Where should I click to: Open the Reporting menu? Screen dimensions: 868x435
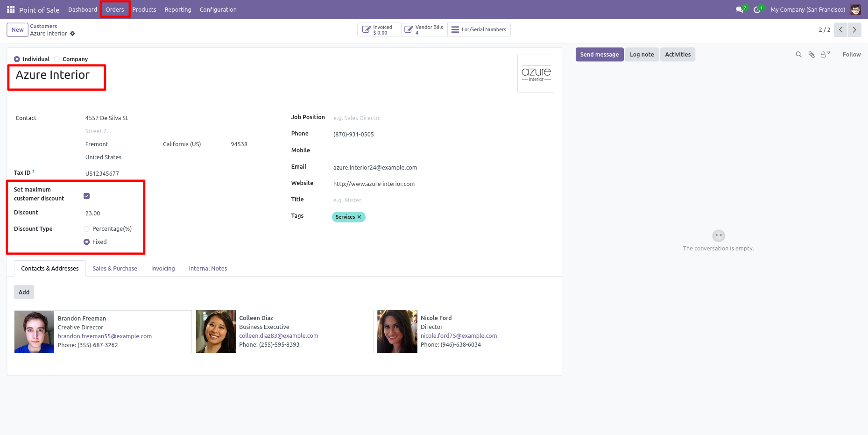178,9
